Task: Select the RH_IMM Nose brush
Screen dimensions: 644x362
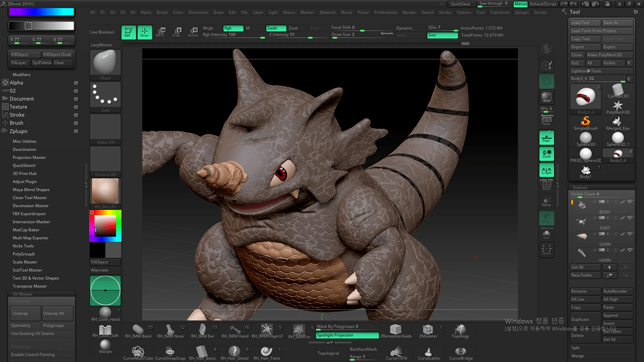Action: (171, 331)
